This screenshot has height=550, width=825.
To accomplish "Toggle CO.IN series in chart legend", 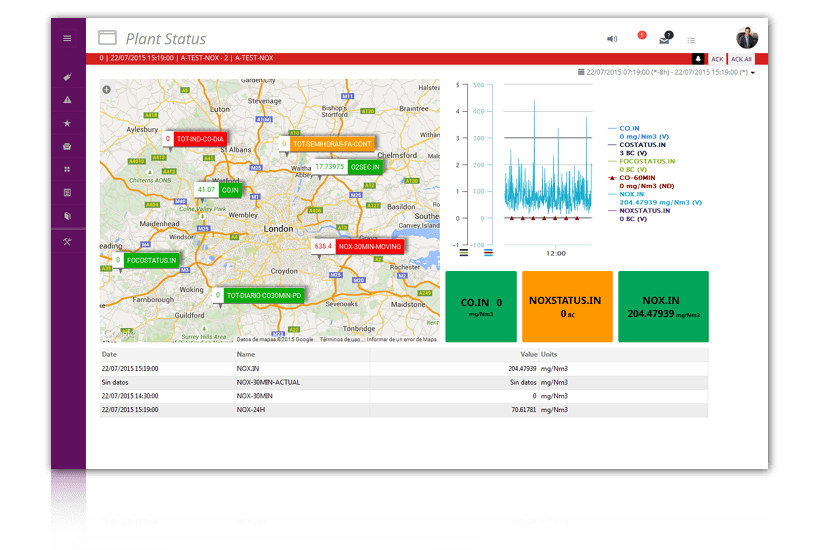I will pyautogui.click(x=629, y=128).
